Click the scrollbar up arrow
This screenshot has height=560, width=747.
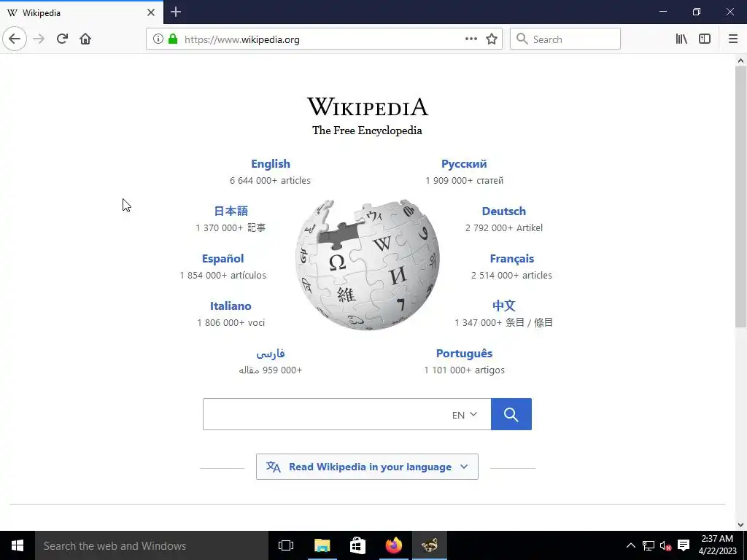click(x=740, y=61)
